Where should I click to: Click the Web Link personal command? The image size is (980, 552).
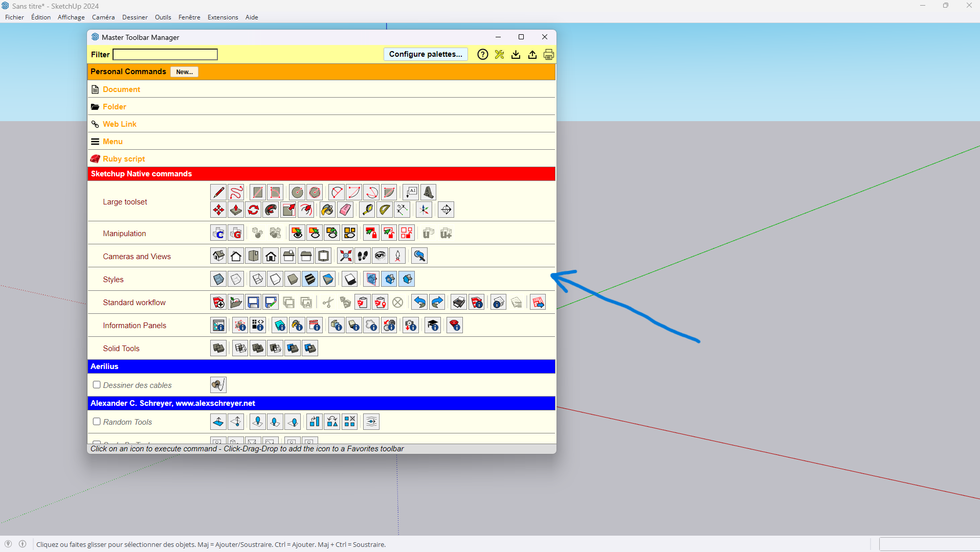(x=119, y=124)
